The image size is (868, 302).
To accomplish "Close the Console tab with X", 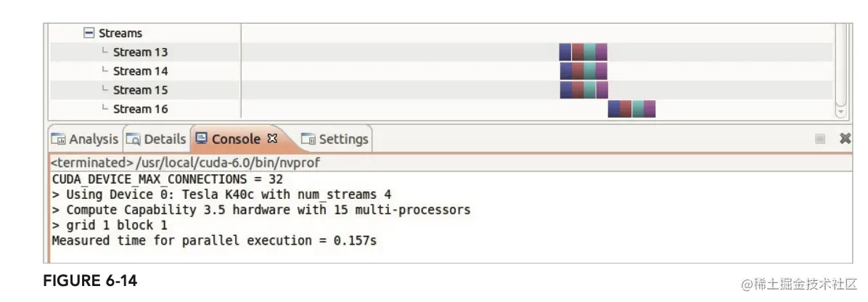I will pyautogui.click(x=272, y=138).
